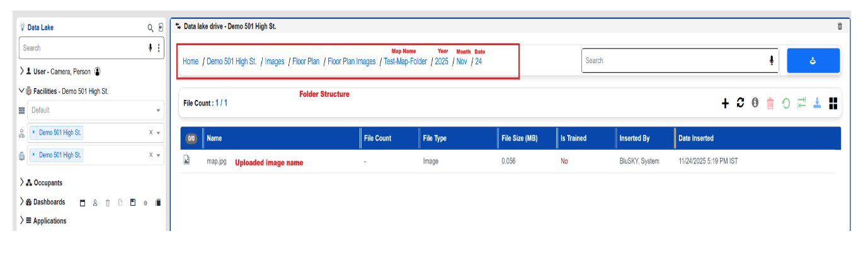Click the plus icon to add file

[x=725, y=103]
